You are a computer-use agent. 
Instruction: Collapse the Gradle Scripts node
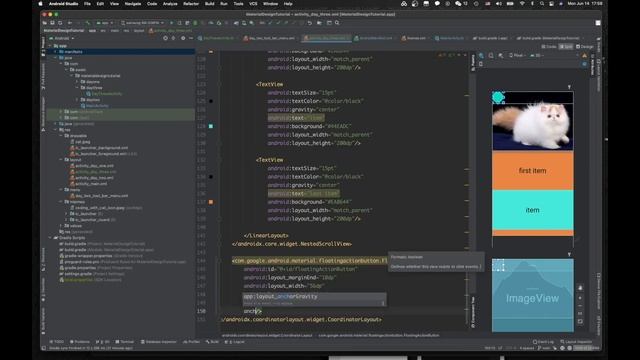50,238
